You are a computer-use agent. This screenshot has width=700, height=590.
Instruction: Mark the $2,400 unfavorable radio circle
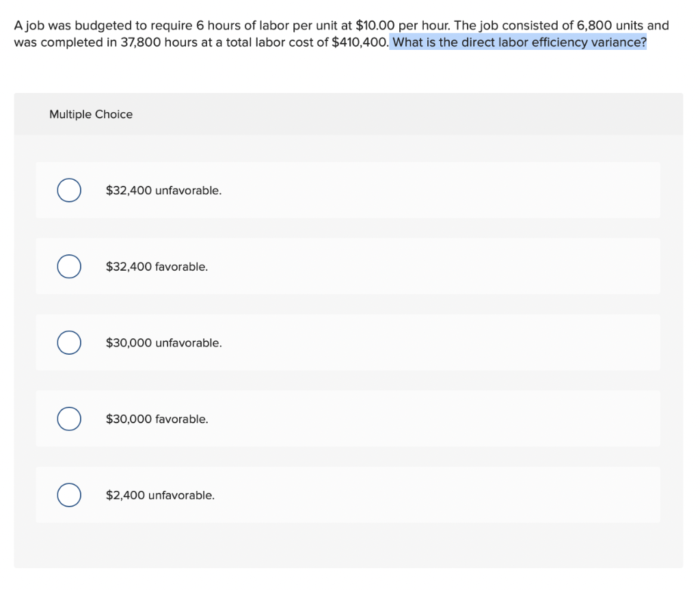tap(69, 495)
